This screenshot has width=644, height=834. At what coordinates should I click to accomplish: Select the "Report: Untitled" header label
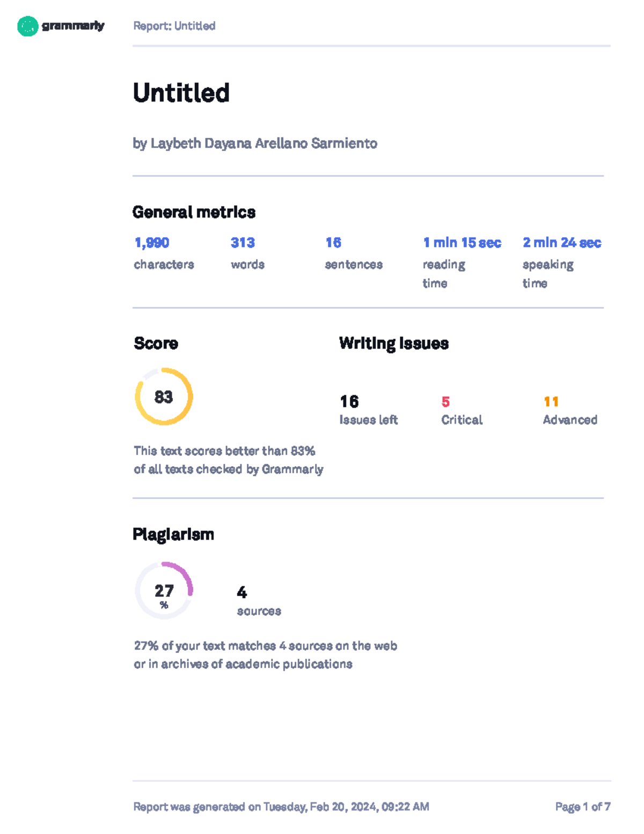174,26
